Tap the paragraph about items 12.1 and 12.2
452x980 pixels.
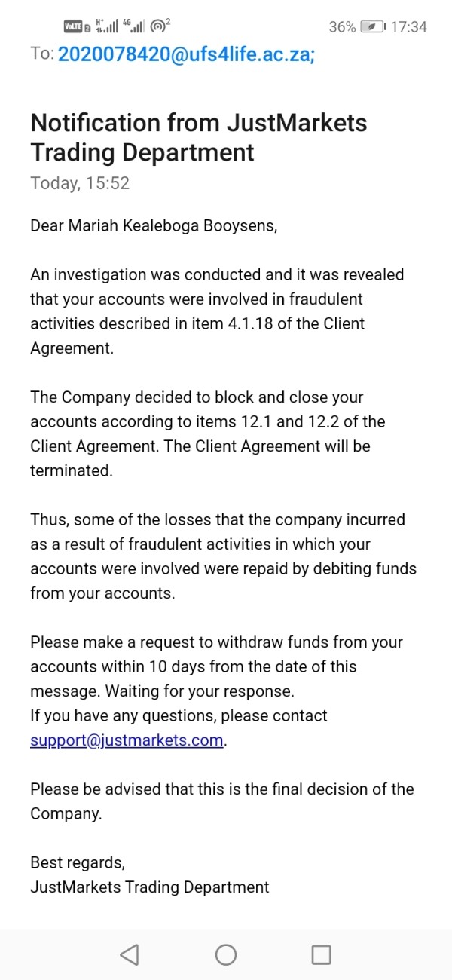[207, 433]
